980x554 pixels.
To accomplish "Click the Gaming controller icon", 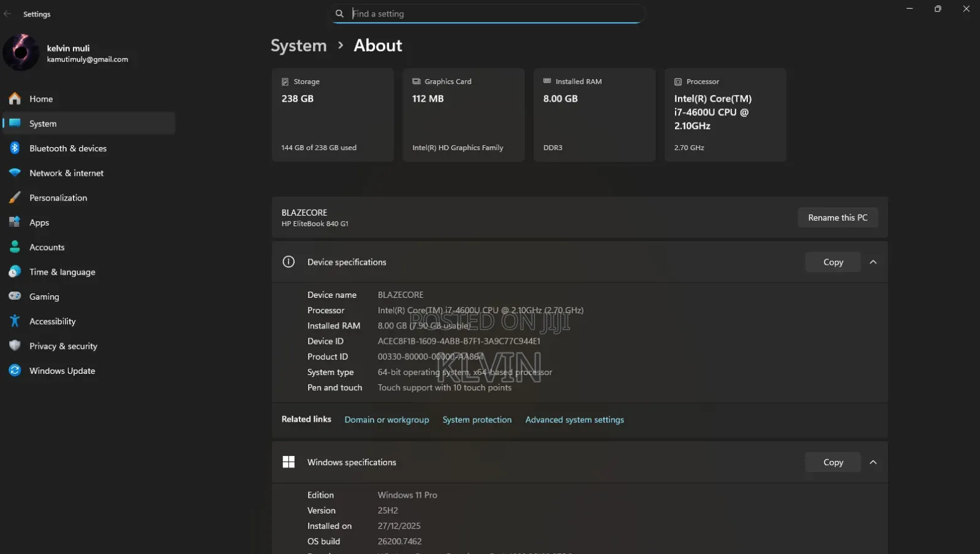I will pos(15,296).
